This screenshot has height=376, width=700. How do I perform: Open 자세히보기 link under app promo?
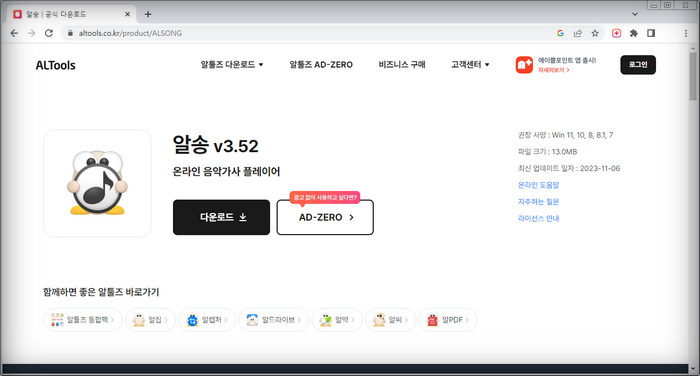coord(554,70)
